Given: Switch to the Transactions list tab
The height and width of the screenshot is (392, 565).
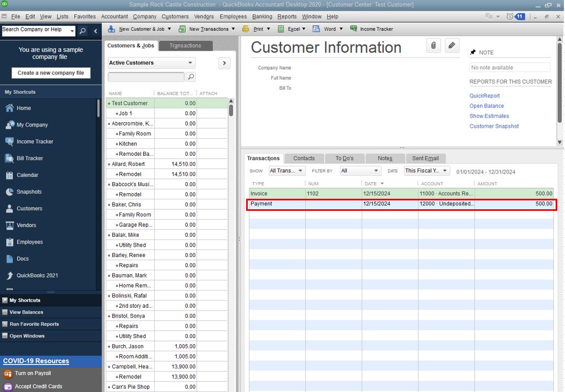Looking at the screenshot, I should tap(185, 46).
